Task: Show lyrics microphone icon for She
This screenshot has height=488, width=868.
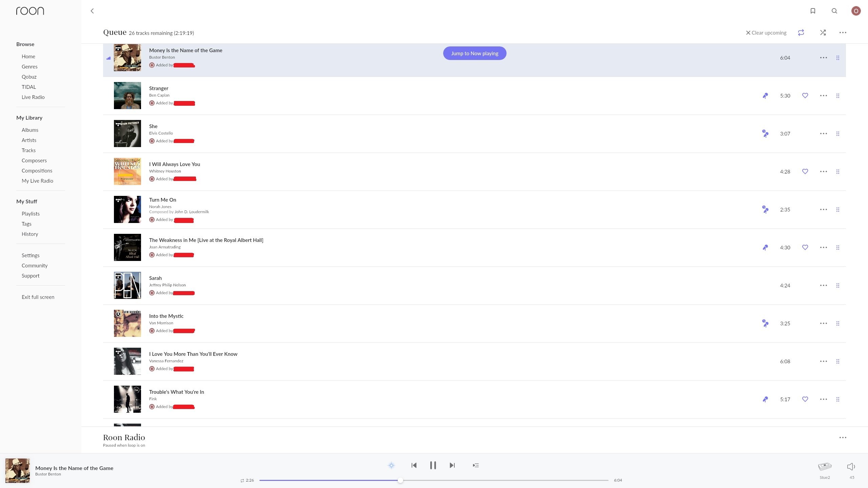Action: click(x=765, y=134)
